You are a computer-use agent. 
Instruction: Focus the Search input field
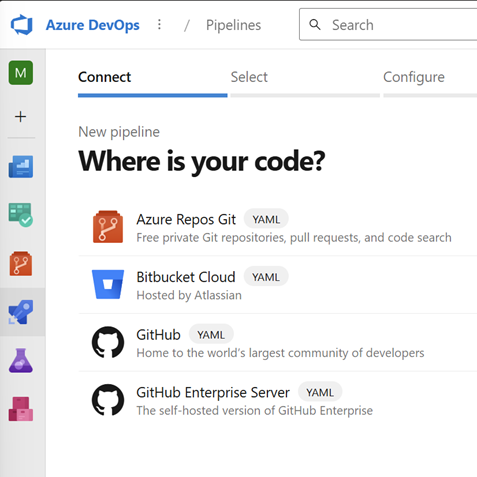pyautogui.click(x=388, y=25)
